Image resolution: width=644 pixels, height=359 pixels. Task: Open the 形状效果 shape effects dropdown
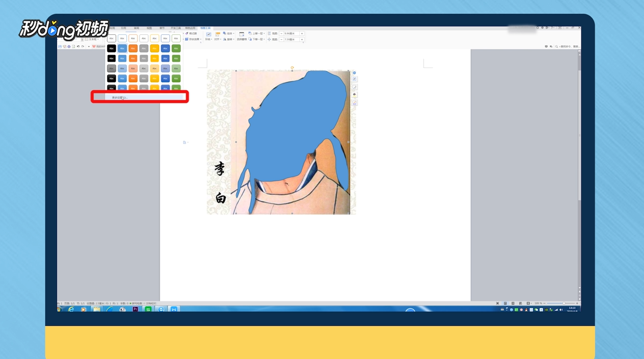194,39
